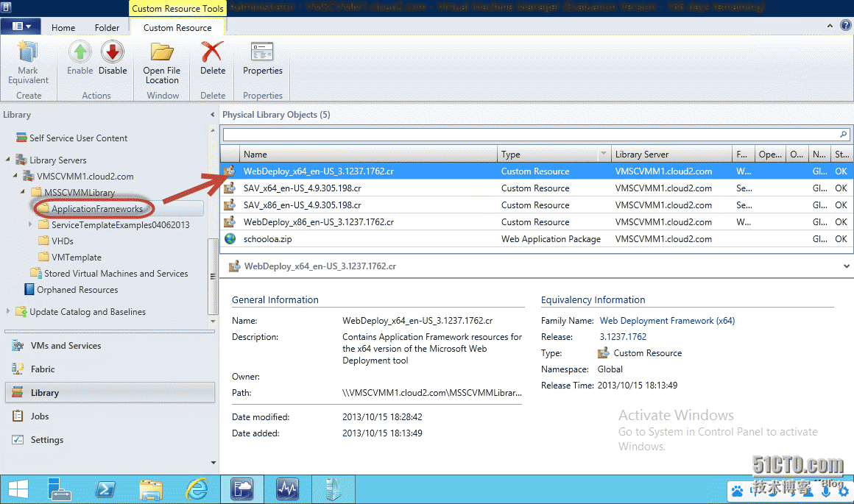Select VMSCVMM1.cloud2.com server node

(85, 177)
